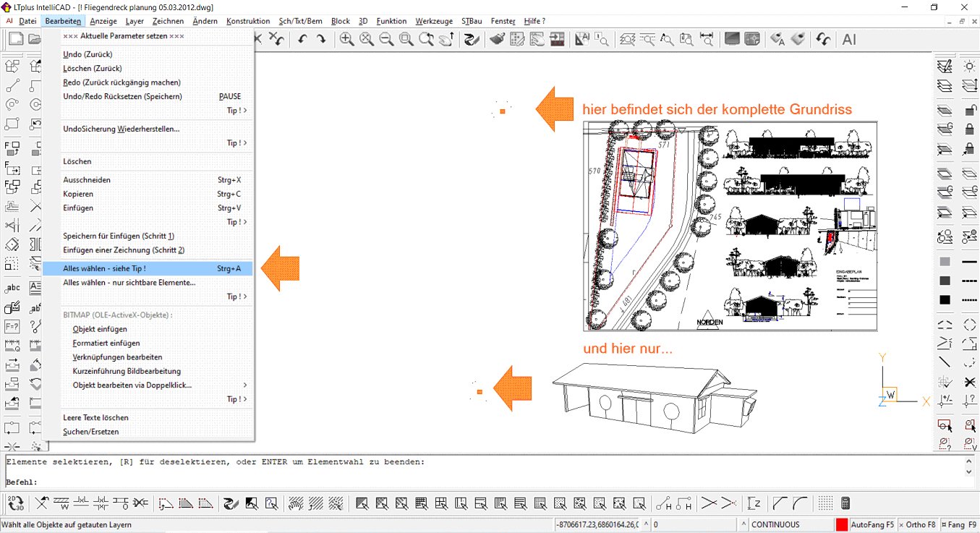Click the undo arrow toolbar icon

302,39
